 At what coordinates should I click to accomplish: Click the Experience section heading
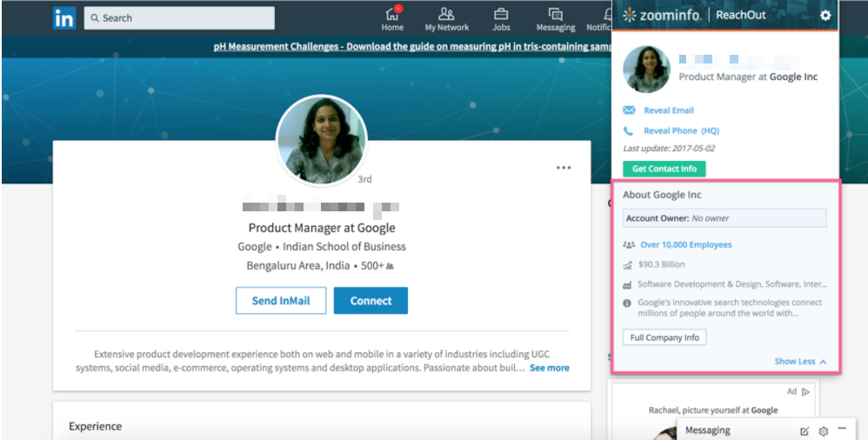pos(95,426)
